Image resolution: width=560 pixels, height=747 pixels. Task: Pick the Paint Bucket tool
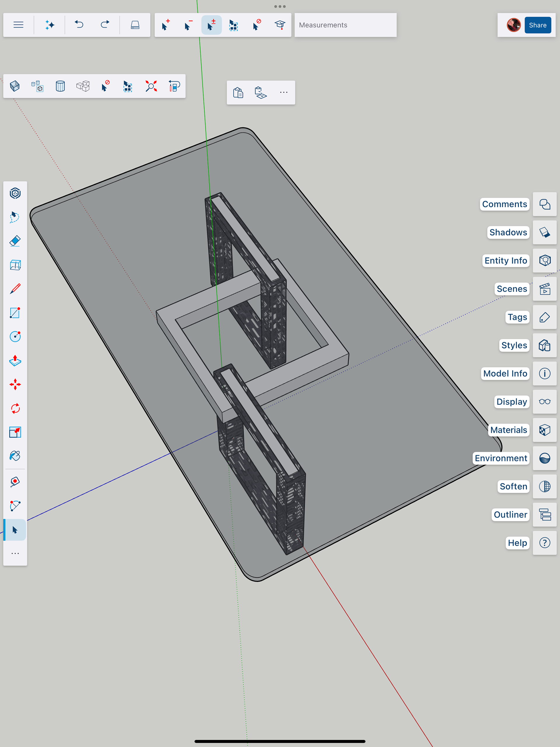15,456
